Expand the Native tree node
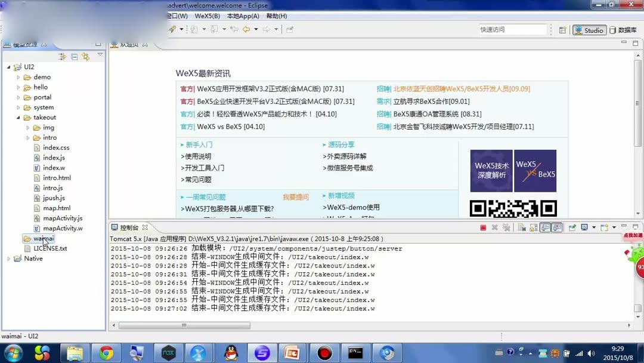 (8, 258)
